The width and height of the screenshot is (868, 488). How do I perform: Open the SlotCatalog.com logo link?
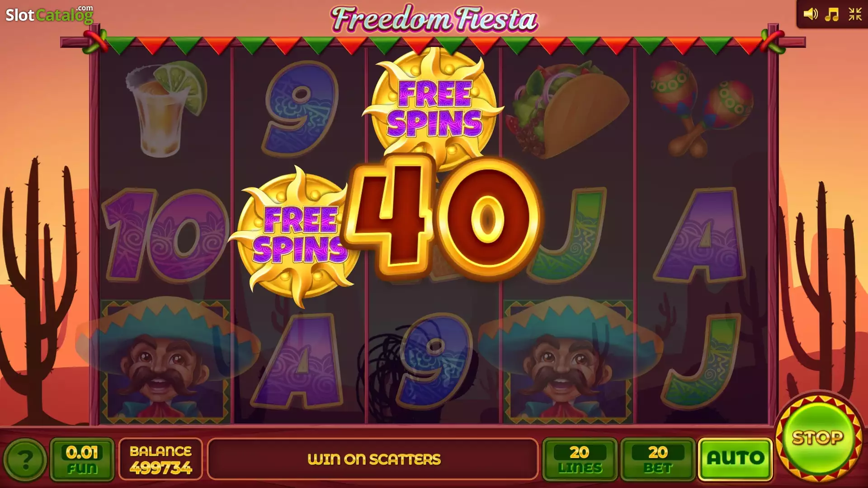pyautogui.click(x=49, y=14)
